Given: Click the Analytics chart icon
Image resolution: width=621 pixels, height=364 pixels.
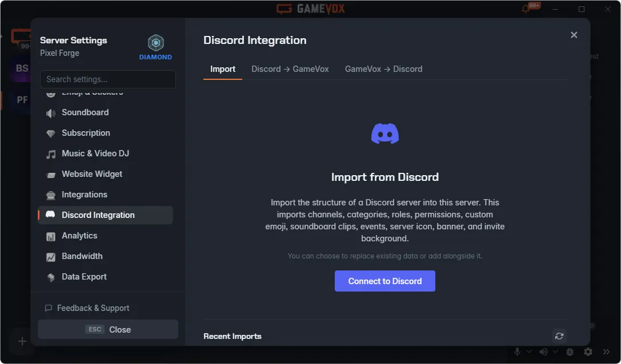Looking at the screenshot, I should click(51, 237).
